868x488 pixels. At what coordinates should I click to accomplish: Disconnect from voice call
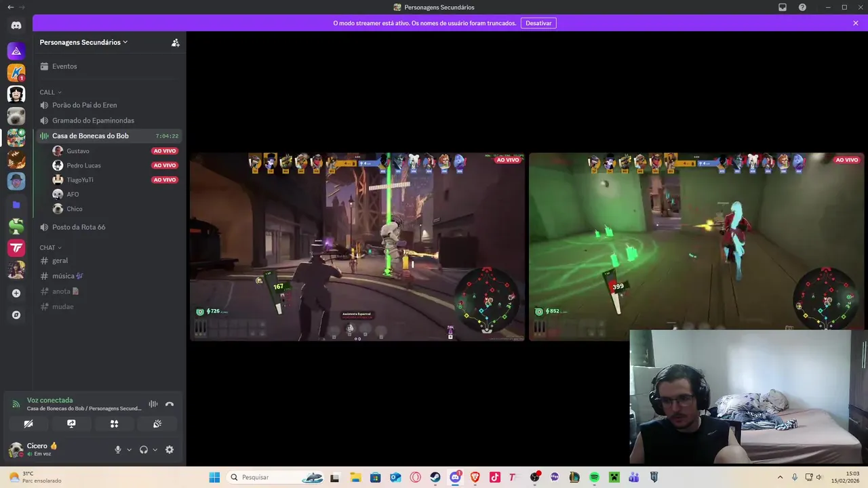click(x=170, y=404)
